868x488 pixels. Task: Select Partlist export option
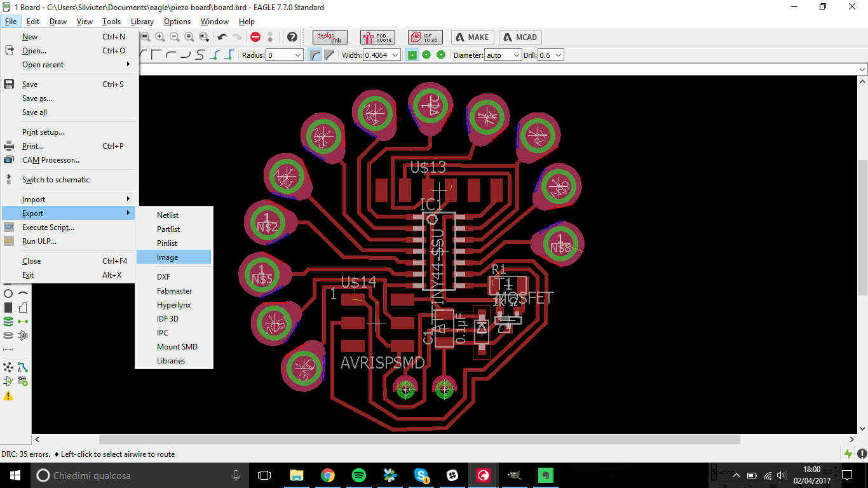[x=173, y=229]
